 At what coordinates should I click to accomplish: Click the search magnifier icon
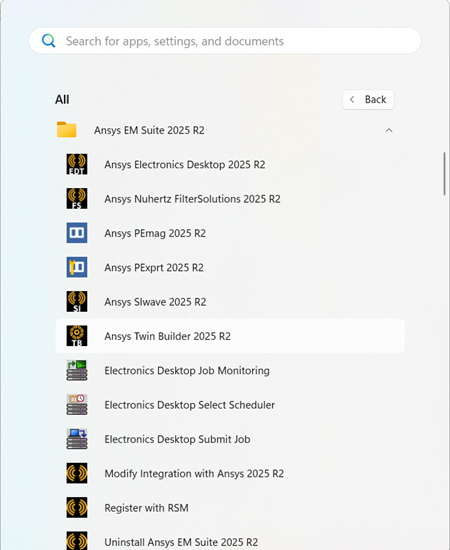click(x=48, y=41)
